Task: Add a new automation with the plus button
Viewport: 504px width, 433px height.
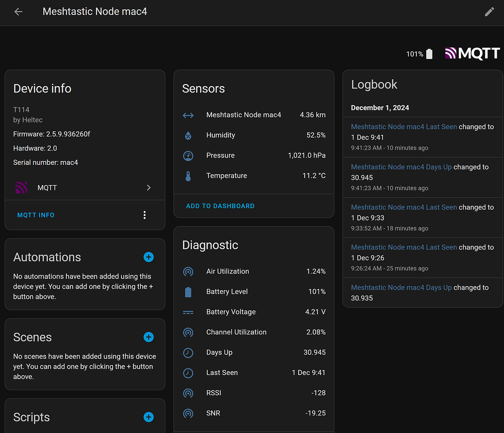Action: click(x=148, y=257)
